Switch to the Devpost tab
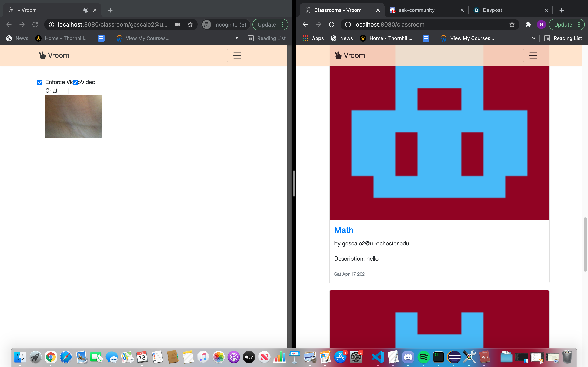 coord(492,10)
